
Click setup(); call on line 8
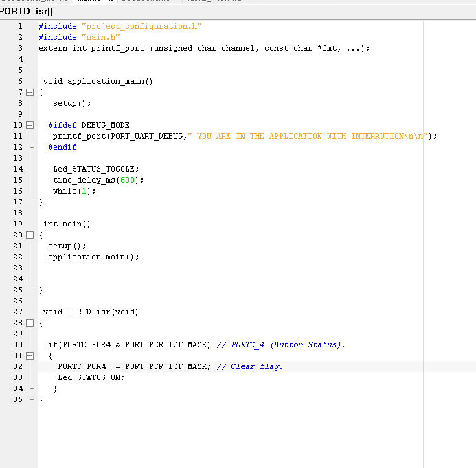(x=71, y=103)
